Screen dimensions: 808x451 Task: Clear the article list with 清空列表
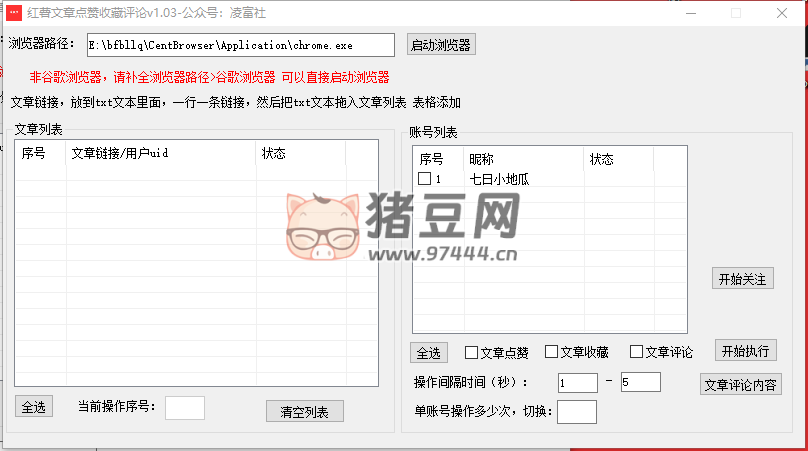305,411
